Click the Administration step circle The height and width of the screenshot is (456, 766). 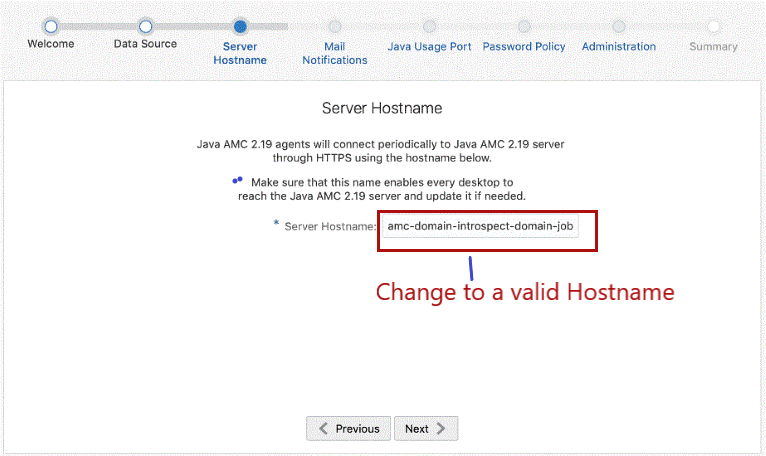click(x=619, y=26)
